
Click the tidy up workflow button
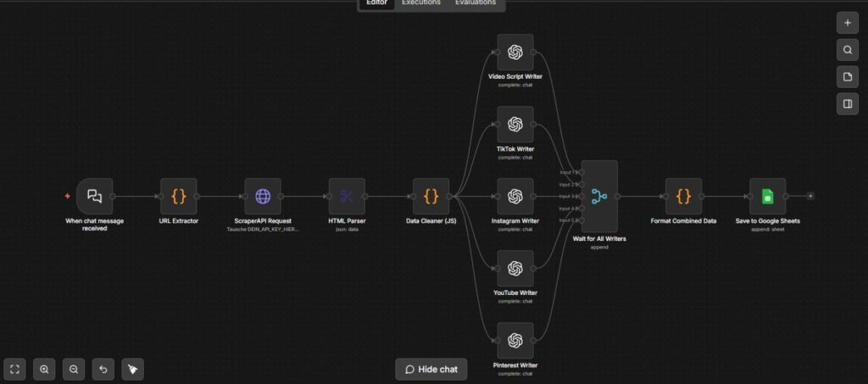[x=133, y=369]
